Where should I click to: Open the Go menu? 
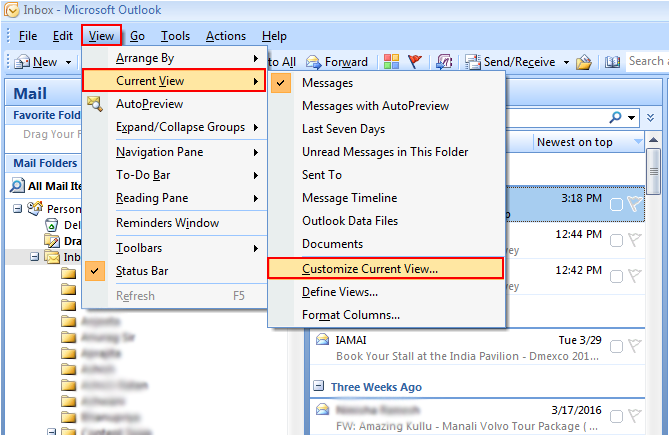pyautogui.click(x=137, y=36)
